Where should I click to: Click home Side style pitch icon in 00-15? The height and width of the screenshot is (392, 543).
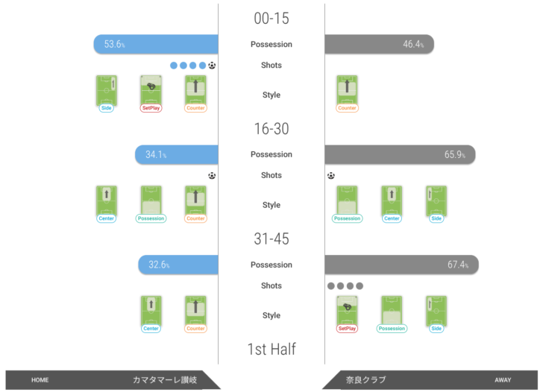[x=107, y=89]
